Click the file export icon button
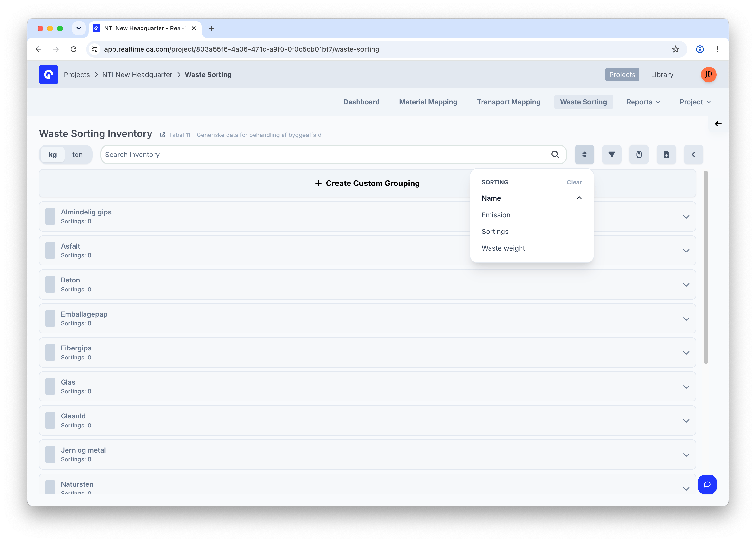Image resolution: width=756 pixels, height=542 pixels. click(x=666, y=155)
